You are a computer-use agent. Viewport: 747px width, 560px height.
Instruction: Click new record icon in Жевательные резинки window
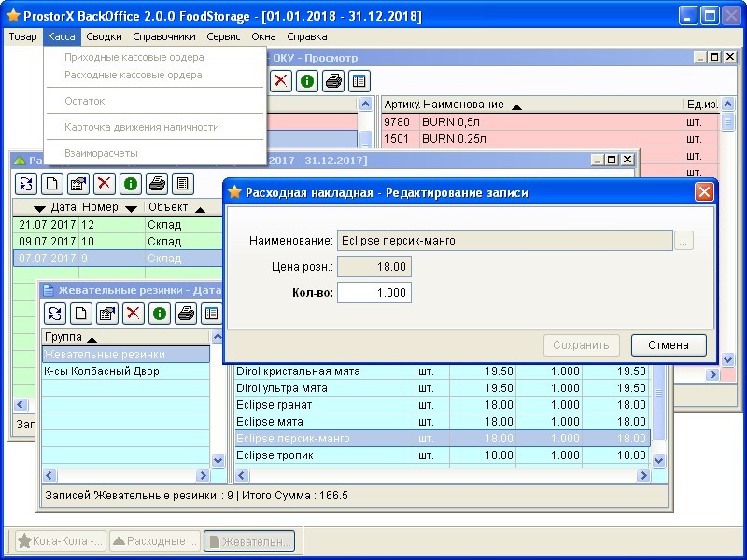[x=81, y=314]
